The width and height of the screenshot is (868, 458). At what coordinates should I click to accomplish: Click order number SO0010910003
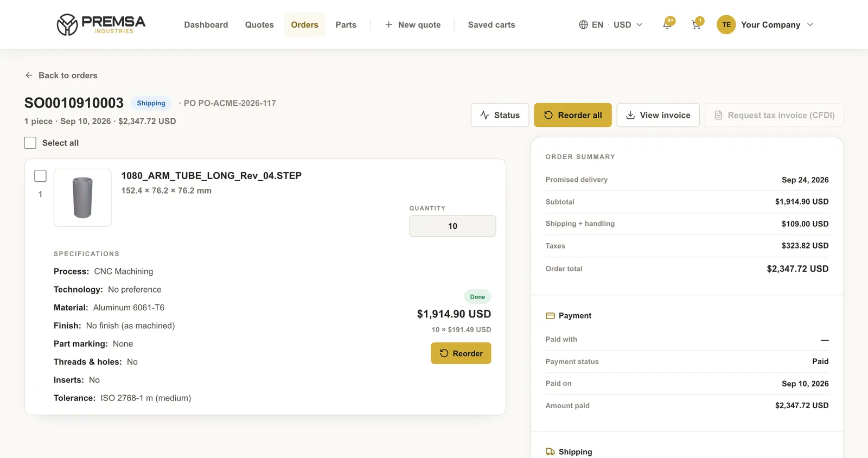click(74, 103)
